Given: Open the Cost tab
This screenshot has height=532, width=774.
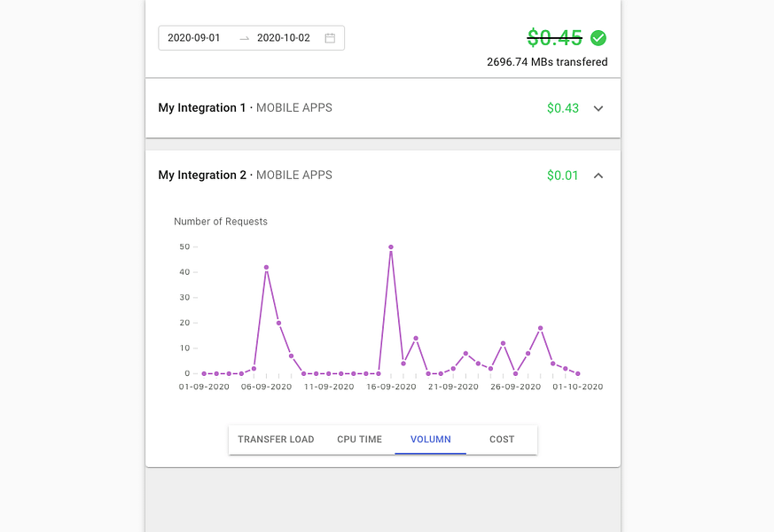Looking at the screenshot, I should pos(502,439).
